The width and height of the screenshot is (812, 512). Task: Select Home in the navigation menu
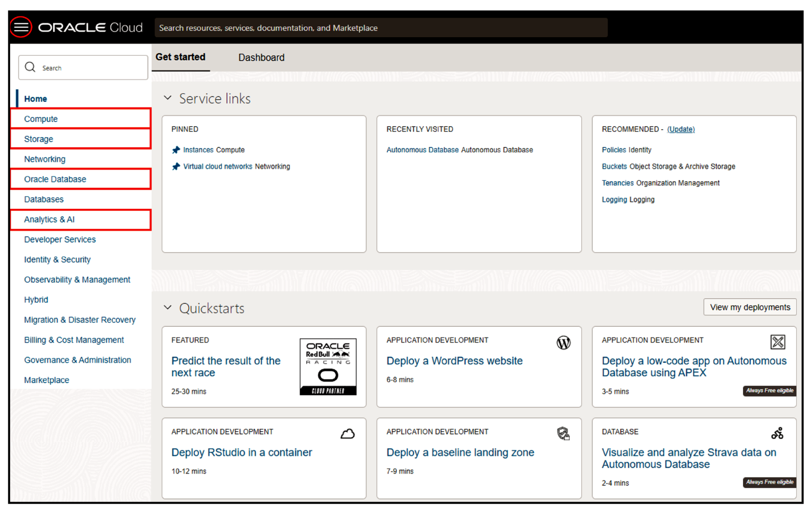[35, 99]
